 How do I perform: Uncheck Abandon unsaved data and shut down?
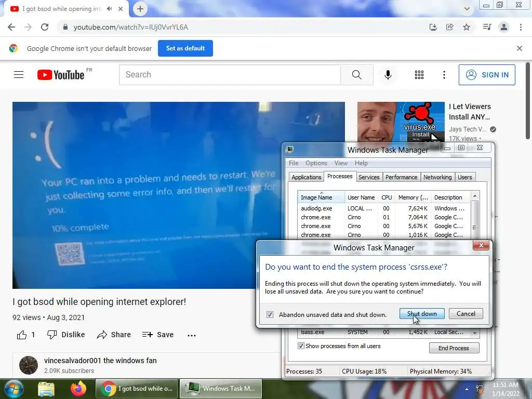[270, 314]
